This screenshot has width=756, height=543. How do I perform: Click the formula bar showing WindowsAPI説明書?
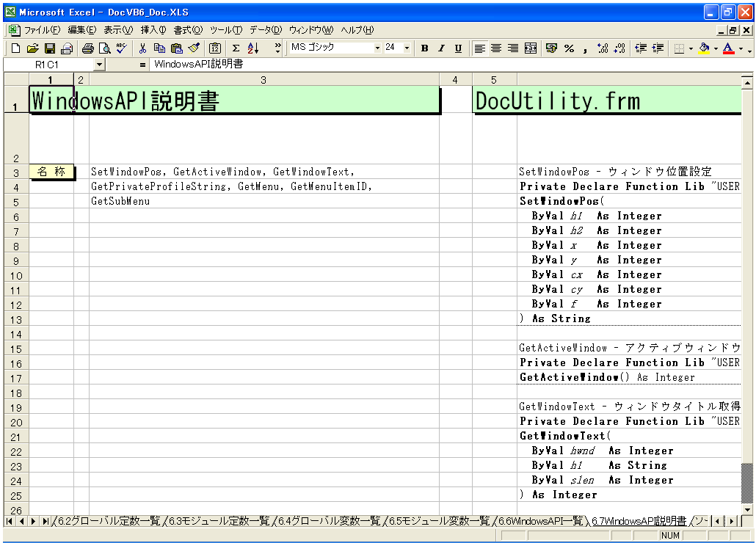coord(440,65)
